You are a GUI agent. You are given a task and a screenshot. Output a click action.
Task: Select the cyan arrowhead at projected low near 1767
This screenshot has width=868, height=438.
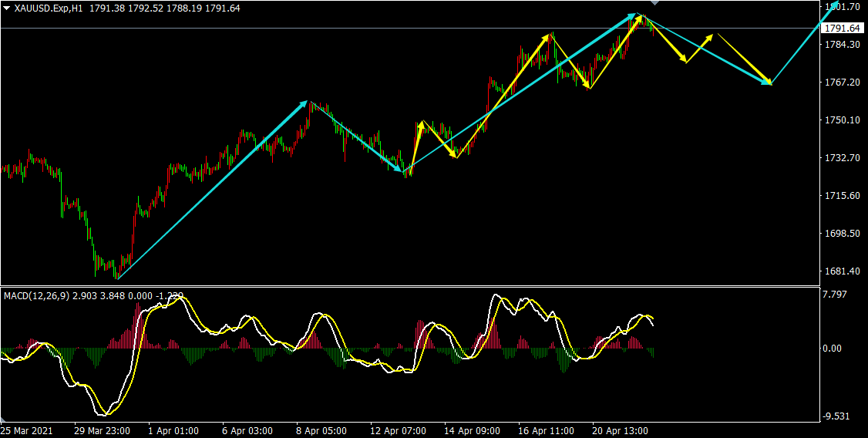coord(767,82)
